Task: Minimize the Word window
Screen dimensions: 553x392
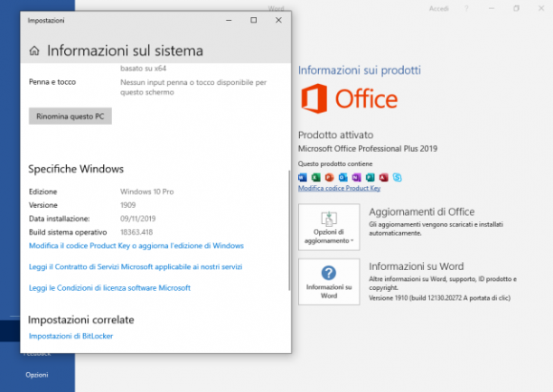Action: coord(492,8)
